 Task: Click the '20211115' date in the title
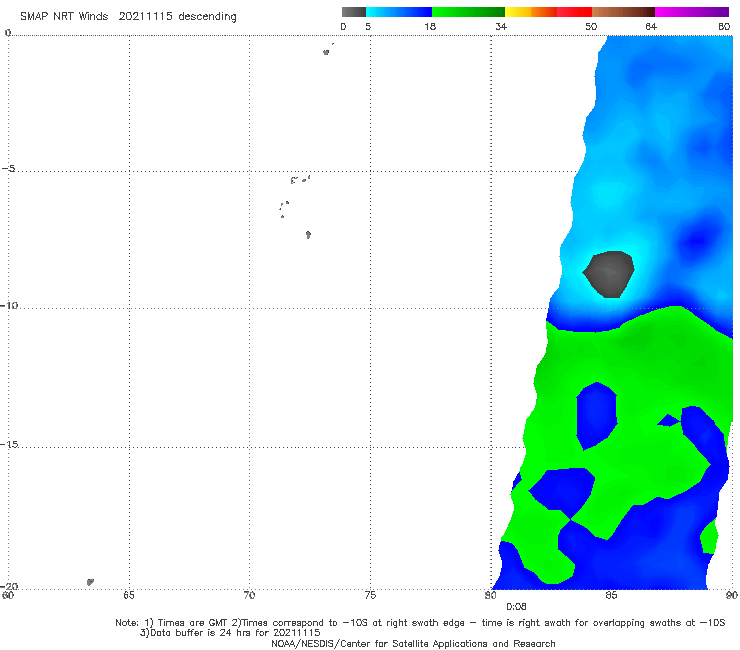coord(145,16)
